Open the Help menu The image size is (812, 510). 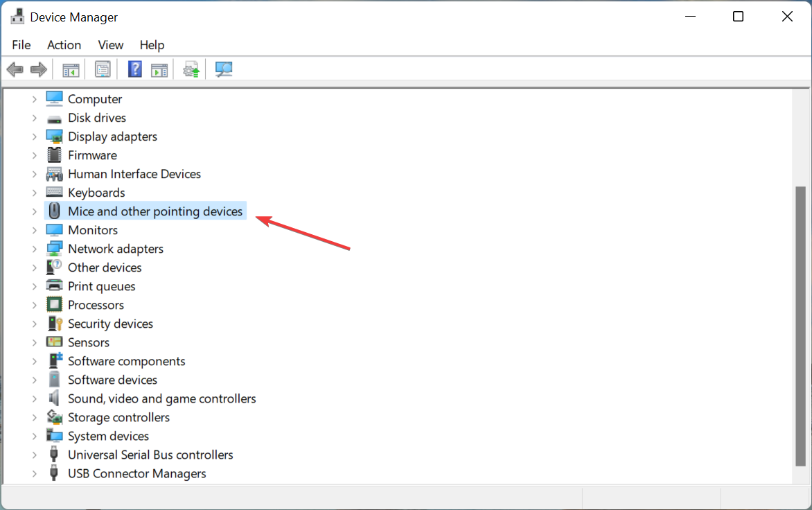click(152, 45)
